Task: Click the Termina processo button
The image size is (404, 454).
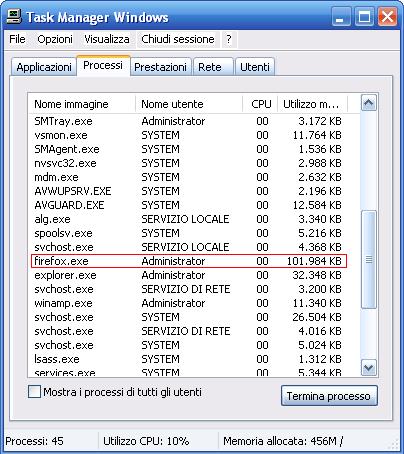Action: tap(329, 396)
